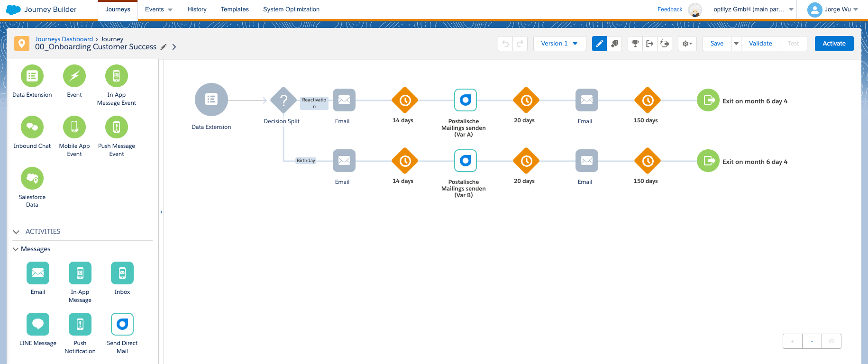Go to Journeys Dashboard breadcrumb
Viewport: 868px width, 364px height.
click(x=64, y=39)
